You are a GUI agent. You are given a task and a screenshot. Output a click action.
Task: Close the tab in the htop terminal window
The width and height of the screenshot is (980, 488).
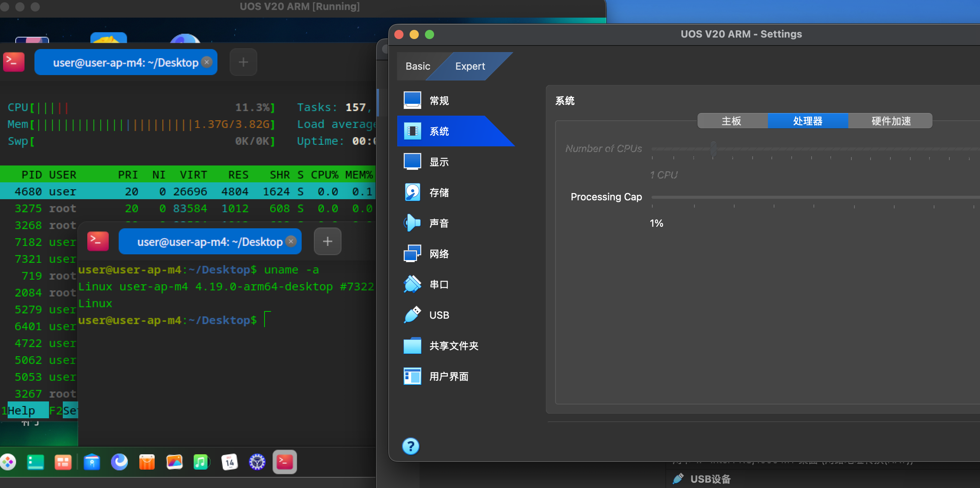(x=207, y=62)
